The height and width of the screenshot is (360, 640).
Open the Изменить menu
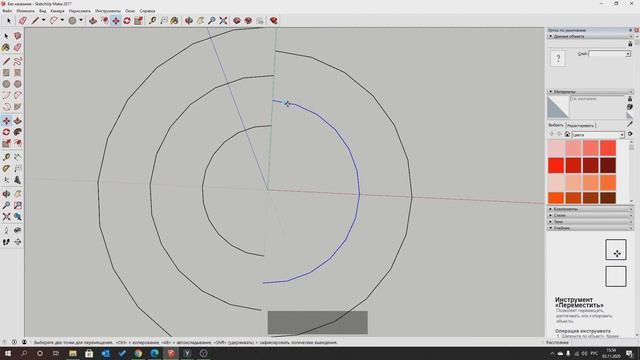[x=25, y=11]
